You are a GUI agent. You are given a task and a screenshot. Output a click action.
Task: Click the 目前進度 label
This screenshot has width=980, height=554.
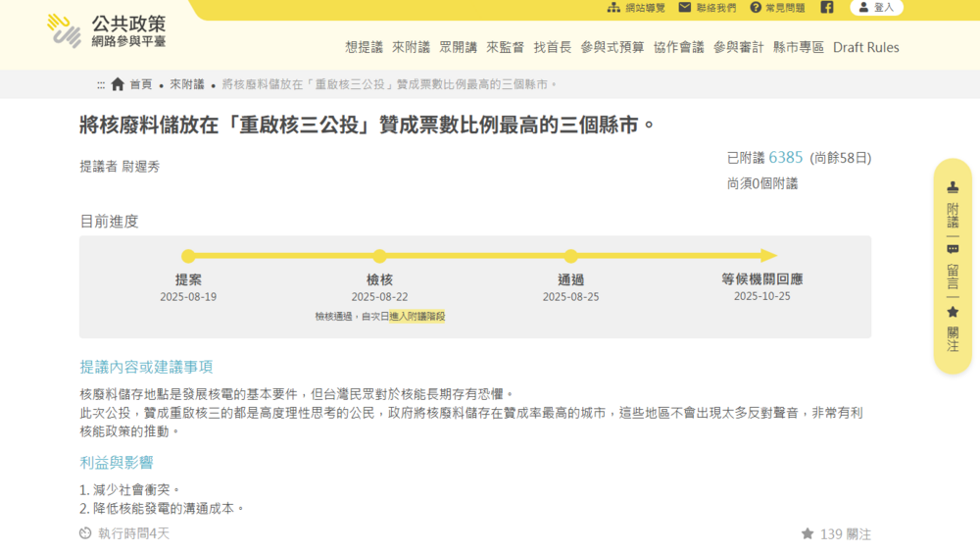(109, 222)
